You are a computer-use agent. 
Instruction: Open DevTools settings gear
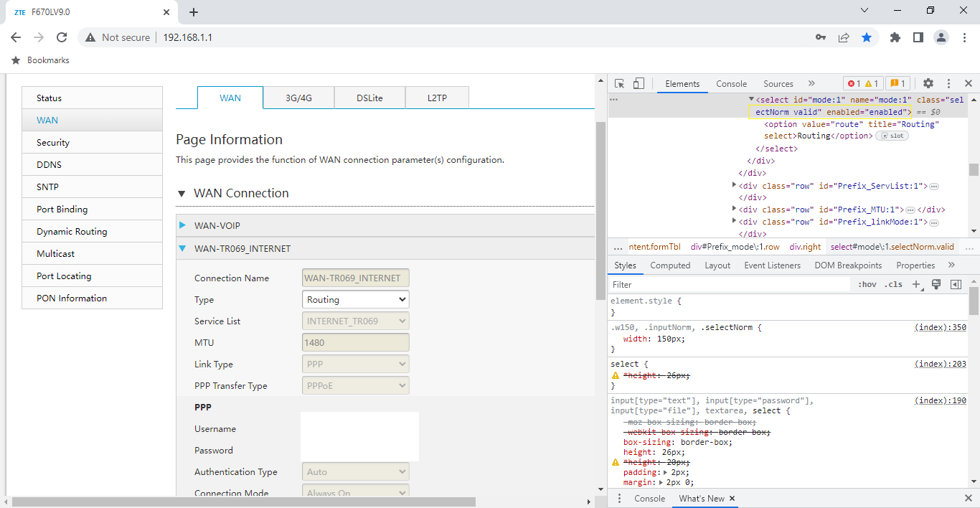click(x=928, y=84)
